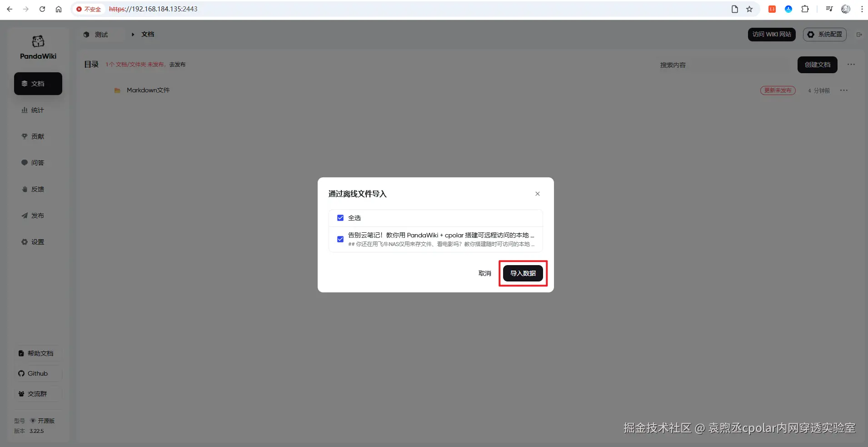Viewport: 868px width, 447px height.
Task: Click the 创建文档 button
Action: click(818, 65)
